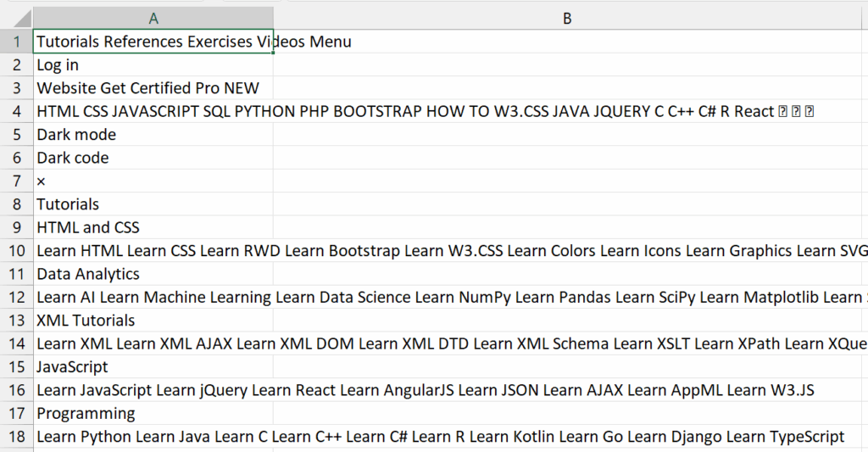The height and width of the screenshot is (452, 868).
Task: Select row 10 header
Action: tap(17, 251)
